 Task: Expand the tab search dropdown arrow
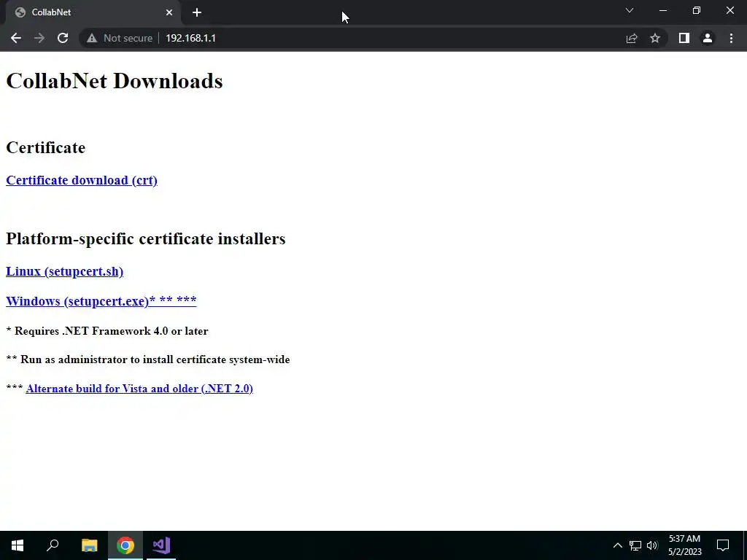coord(630,10)
